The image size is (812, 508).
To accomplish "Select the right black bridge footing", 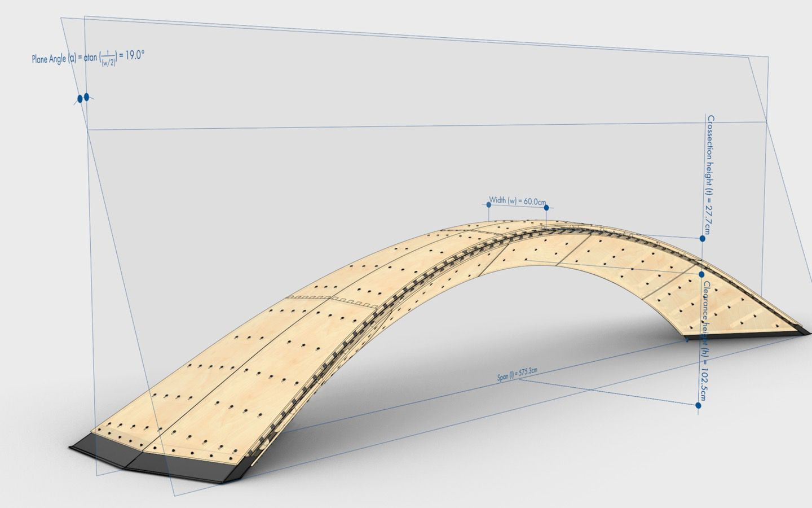I will click(744, 335).
